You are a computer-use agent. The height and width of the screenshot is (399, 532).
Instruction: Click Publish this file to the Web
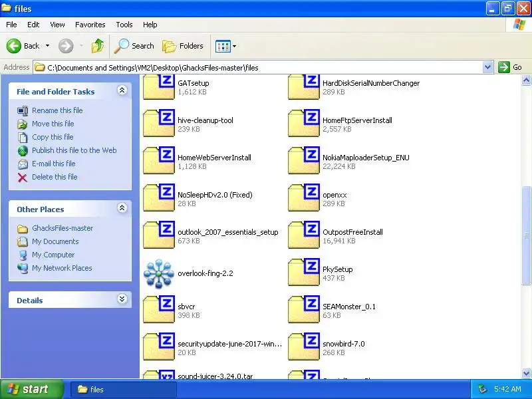74,150
